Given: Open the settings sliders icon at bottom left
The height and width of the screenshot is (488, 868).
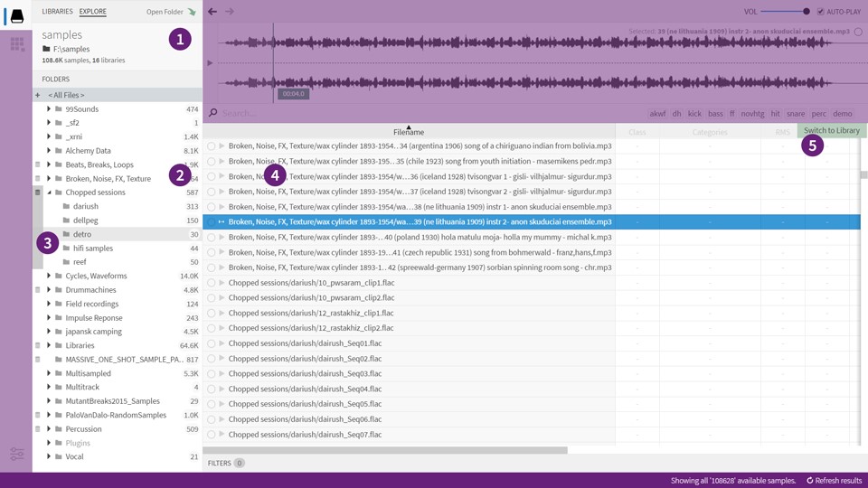Looking at the screenshot, I should tap(16, 454).
